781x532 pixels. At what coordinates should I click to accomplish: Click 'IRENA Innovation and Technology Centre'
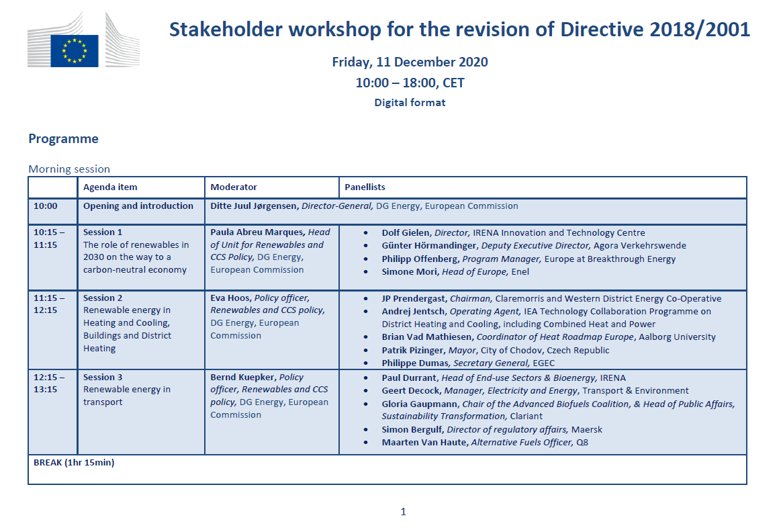558,232
